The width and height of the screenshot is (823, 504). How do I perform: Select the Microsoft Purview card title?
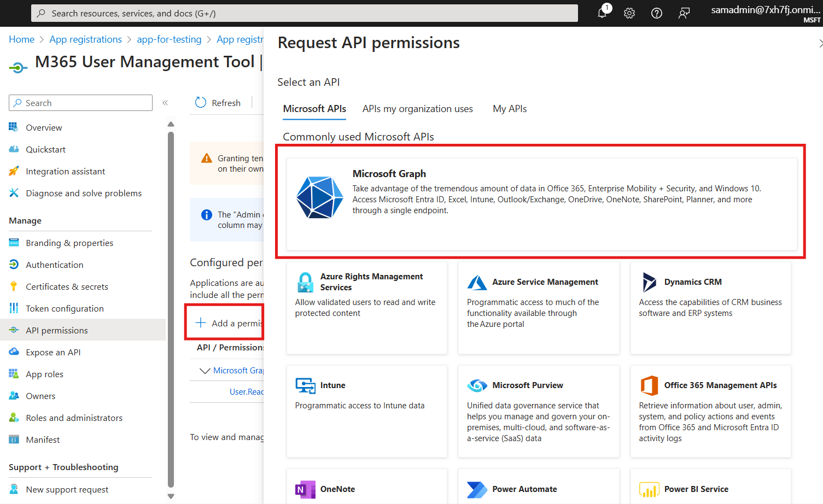pyautogui.click(x=528, y=385)
